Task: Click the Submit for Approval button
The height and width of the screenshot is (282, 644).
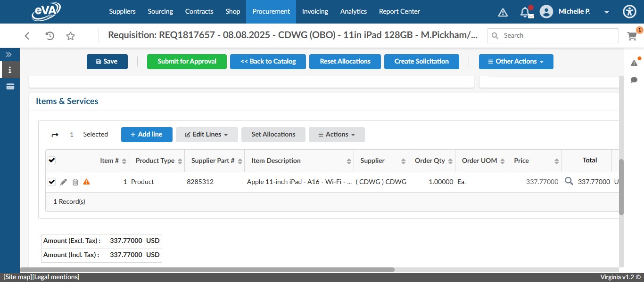Action: [x=187, y=62]
